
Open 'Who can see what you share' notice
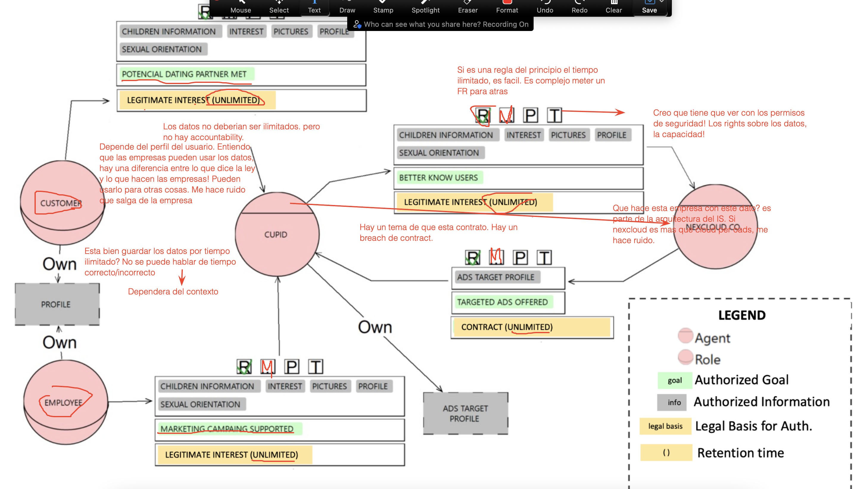pyautogui.click(x=446, y=24)
